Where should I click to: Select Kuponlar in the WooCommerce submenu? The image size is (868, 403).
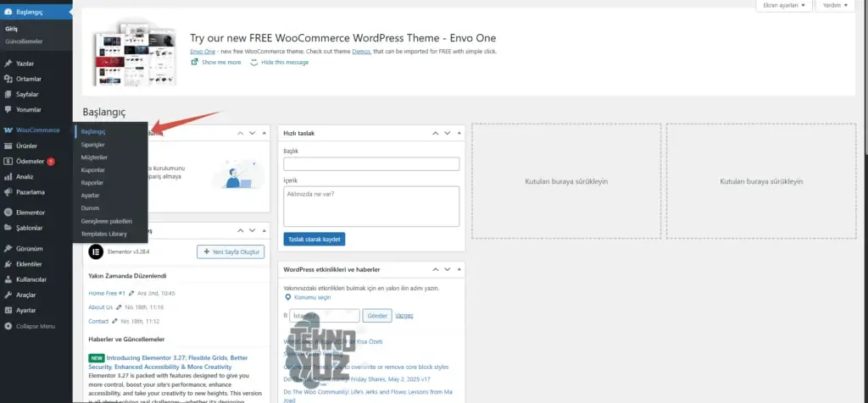coord(93,170)
